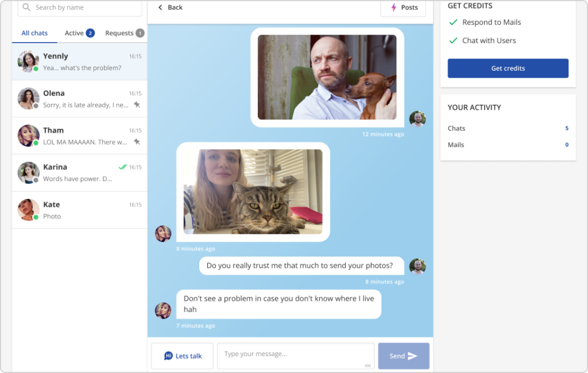This screenshot has height=373, width=588.
Task: Click the pin icon on Olena's chat
Action: (137, 105)
